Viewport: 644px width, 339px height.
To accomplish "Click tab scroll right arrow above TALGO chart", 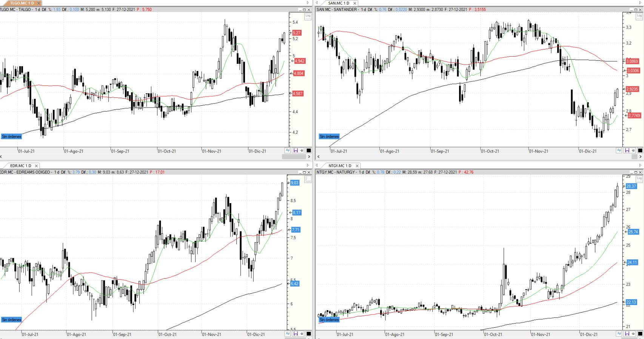I will click(x=308, y=3).
